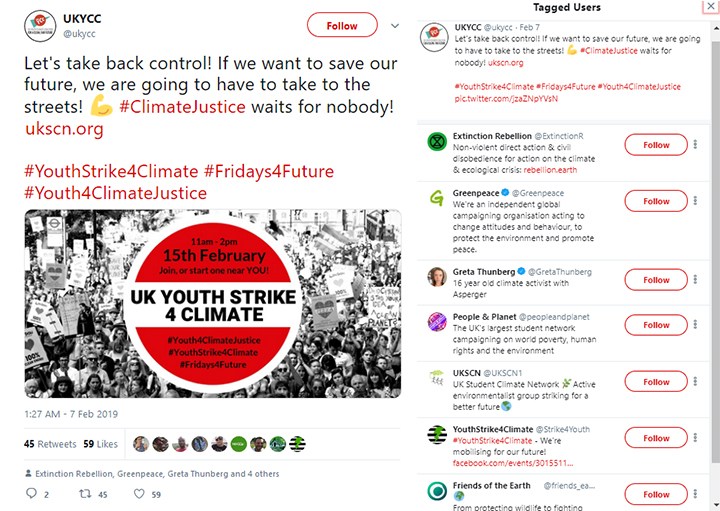The image size is (720, 511).
Task: Click the UKYCC profile avatar
Action: click(x=39, y=27)
